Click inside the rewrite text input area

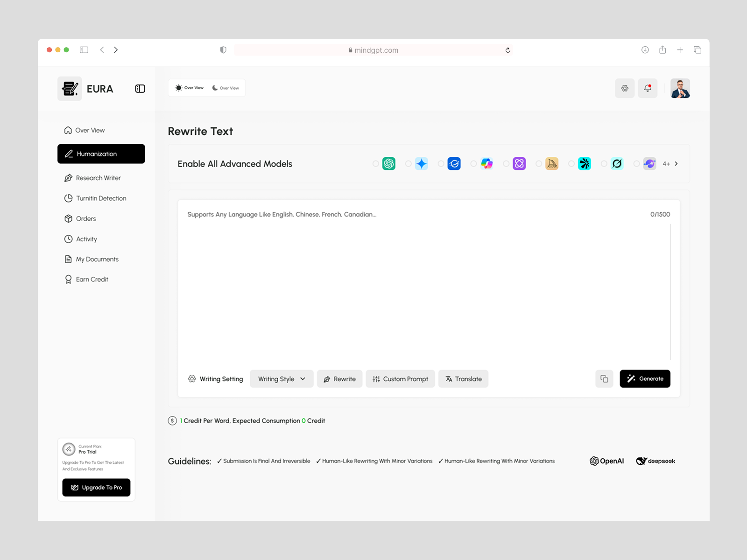coord(420,280)
